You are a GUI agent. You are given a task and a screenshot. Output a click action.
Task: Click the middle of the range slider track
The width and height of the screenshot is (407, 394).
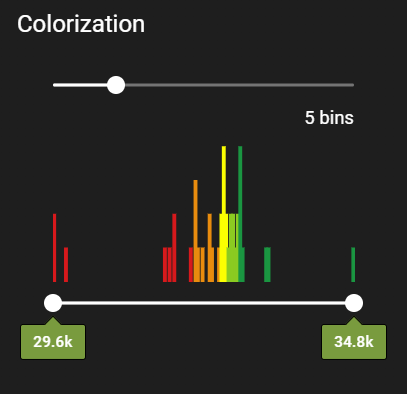[203, 303]
